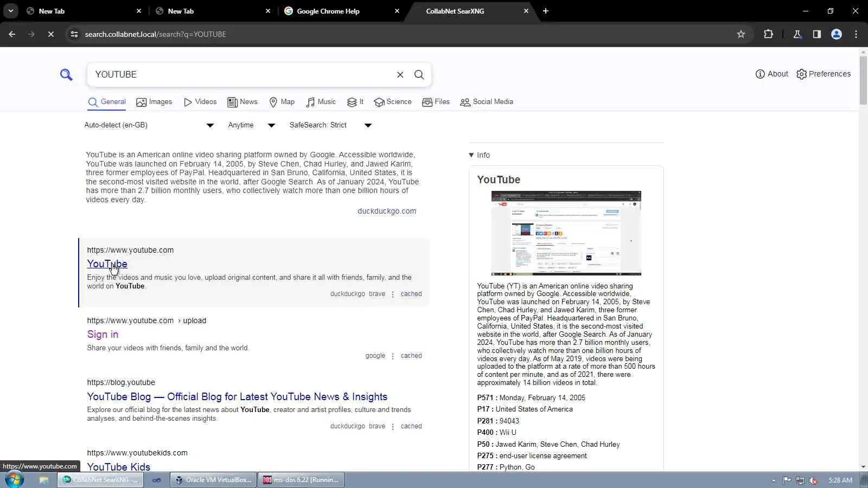Open the YouTube Kids result
This screenshot has width=868, height=488.
tap(119, 467)
